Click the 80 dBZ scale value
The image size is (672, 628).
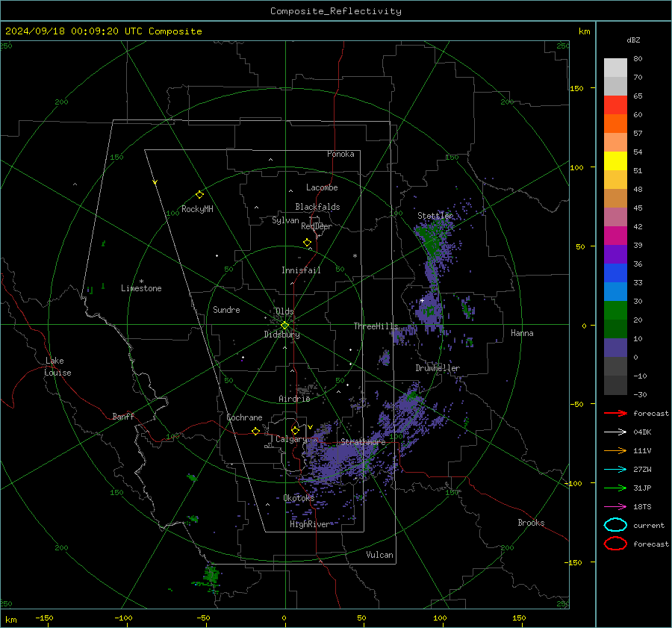[638, 59]
